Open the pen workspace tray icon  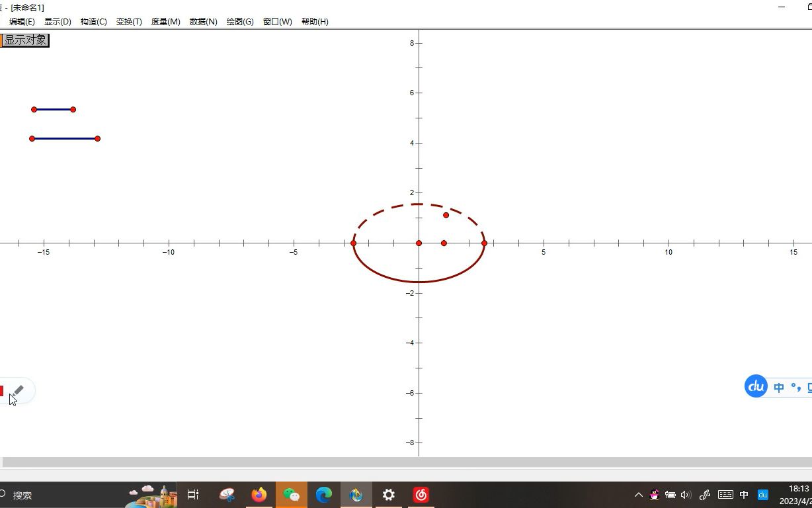point(705,495)
